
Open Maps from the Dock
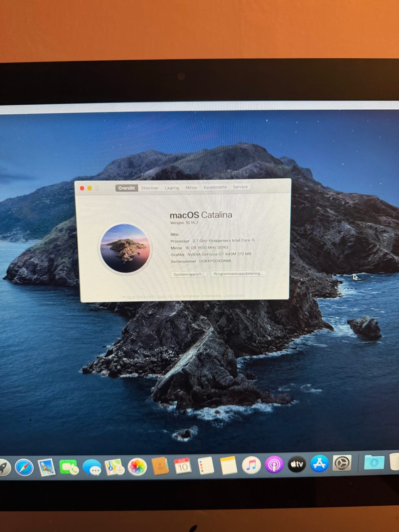114,467
